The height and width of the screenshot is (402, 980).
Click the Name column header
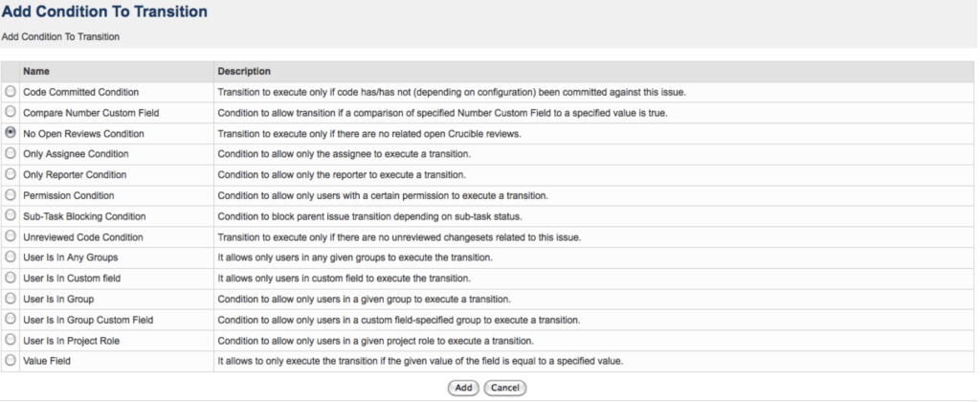click(x=36, y=71)
